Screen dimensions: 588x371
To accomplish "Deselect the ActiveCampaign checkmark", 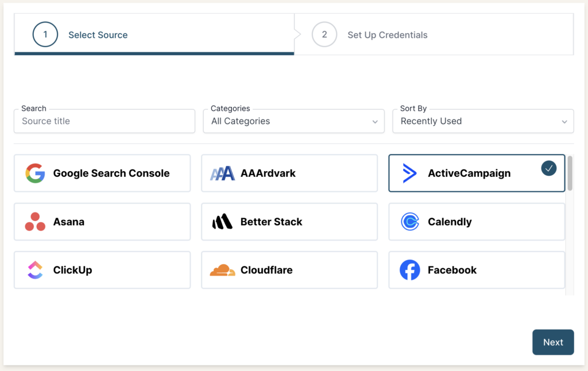I will pos(549,168).
